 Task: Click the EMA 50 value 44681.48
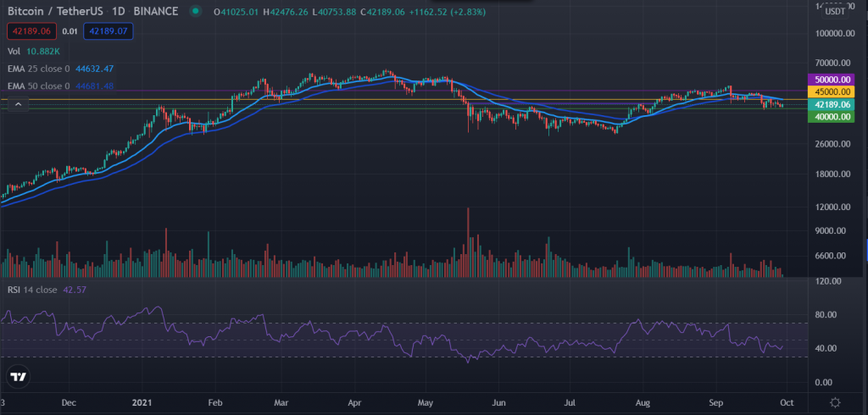pyautogui.click(x=93, y=86)
